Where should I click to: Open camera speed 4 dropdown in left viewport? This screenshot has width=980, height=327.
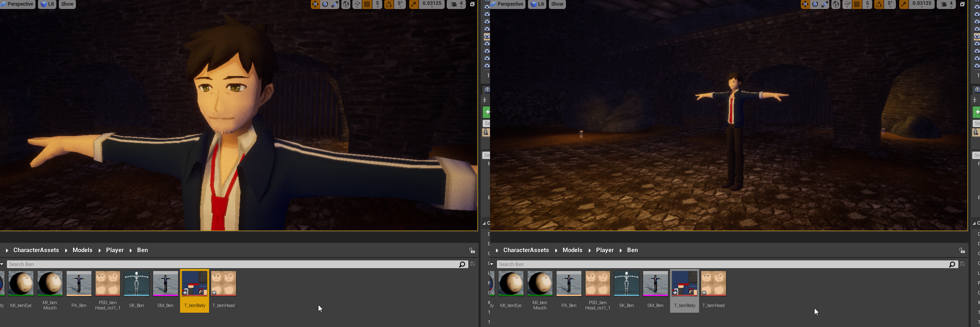point(457,4)
